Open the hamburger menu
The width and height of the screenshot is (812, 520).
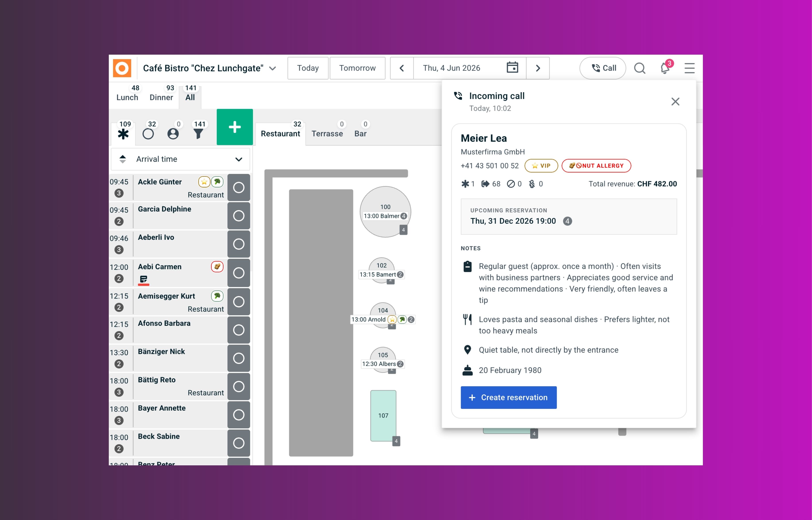pos(689,68)
